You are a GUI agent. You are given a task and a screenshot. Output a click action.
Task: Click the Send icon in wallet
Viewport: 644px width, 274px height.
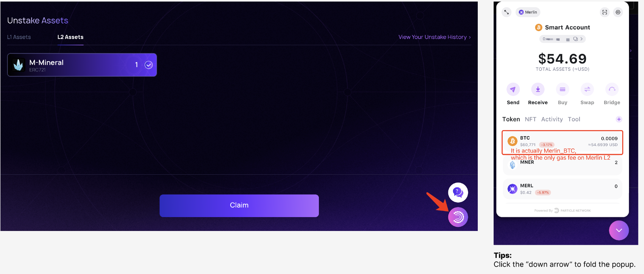click(x=513, y=89)
